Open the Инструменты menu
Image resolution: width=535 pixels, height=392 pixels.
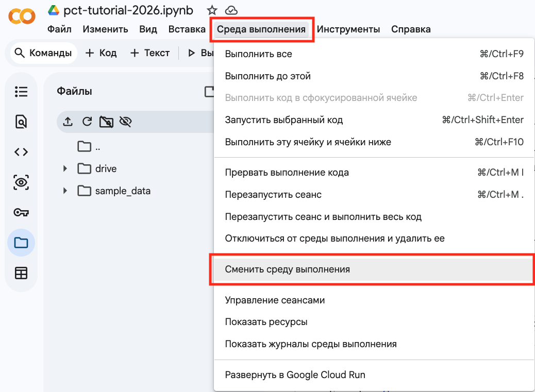click(349, 29)
